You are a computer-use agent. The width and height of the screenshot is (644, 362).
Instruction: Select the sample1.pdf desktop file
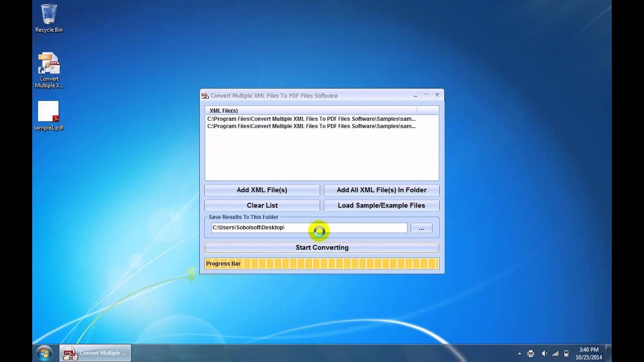(49, 116)
